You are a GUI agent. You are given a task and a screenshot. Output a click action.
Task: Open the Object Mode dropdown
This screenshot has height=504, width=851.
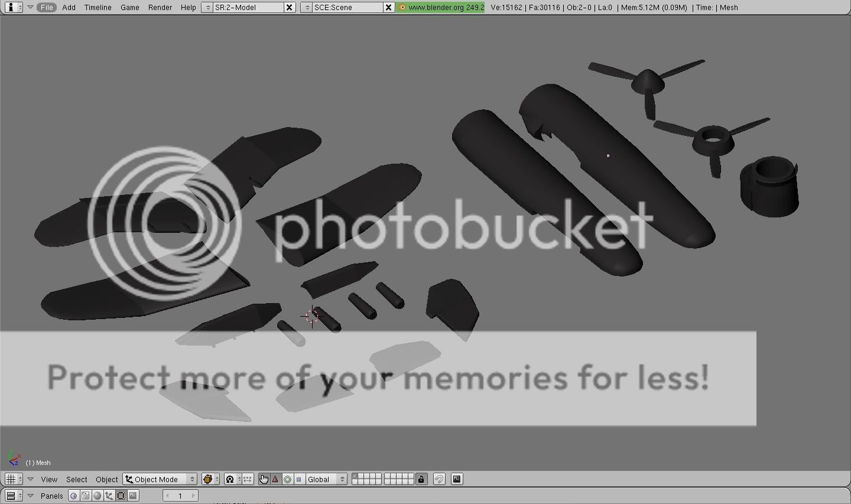[x=160, y=479]
